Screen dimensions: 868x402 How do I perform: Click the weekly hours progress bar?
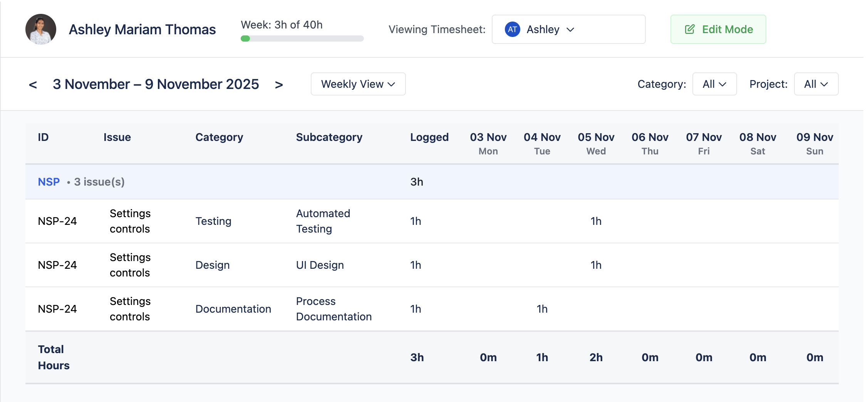[x=302, y=39]
